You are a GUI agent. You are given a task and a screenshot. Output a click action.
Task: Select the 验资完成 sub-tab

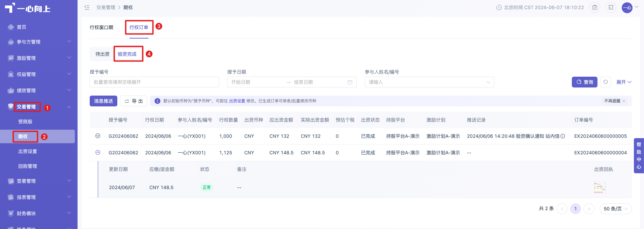click(127, 54)
